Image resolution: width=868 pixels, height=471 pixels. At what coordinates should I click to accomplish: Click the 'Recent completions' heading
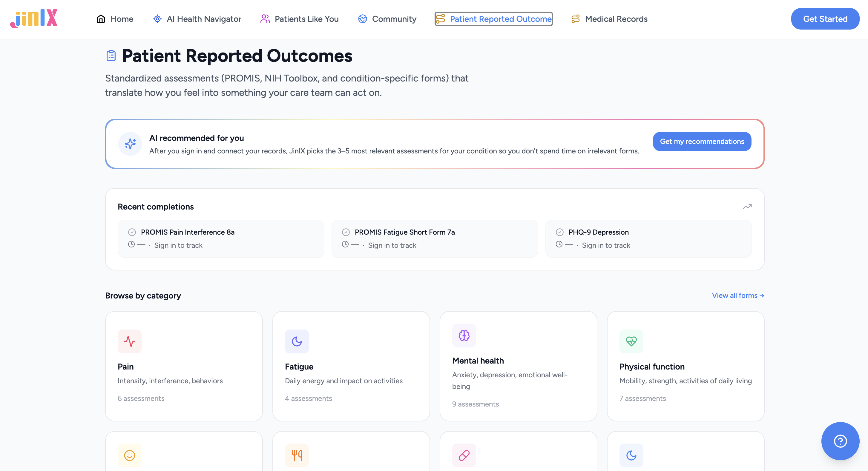coord(156,206)
